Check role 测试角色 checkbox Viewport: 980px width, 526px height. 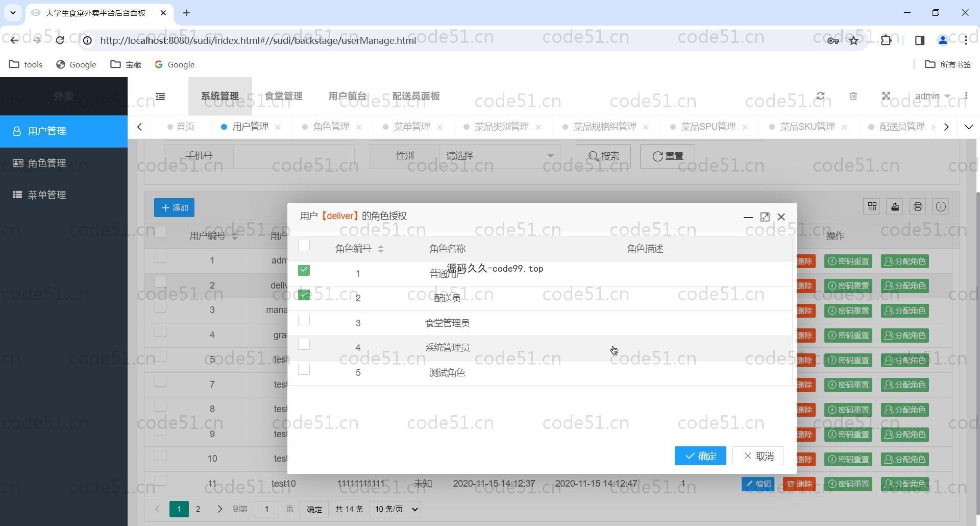(x=304, y=369)
